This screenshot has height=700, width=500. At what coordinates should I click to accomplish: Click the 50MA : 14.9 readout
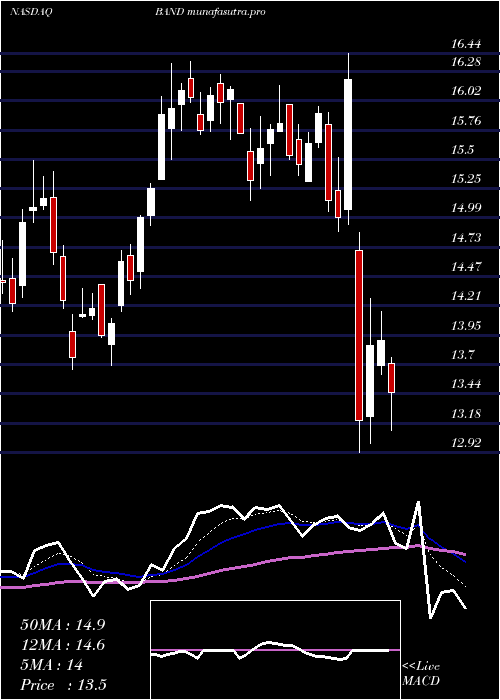62,625
